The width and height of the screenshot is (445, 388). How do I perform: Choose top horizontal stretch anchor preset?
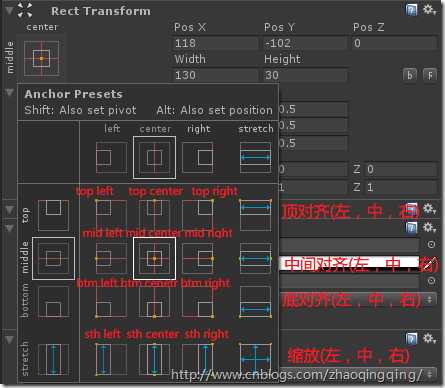coord(255,215)
